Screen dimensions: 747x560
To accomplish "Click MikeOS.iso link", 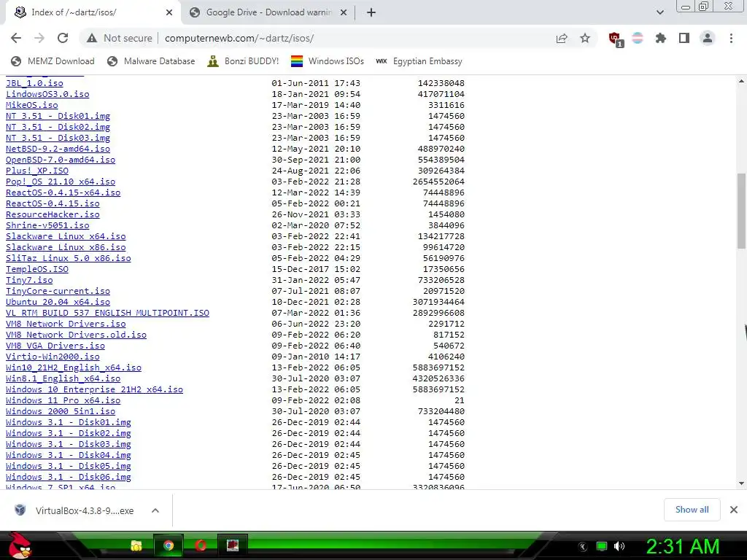I will [32, 105].
